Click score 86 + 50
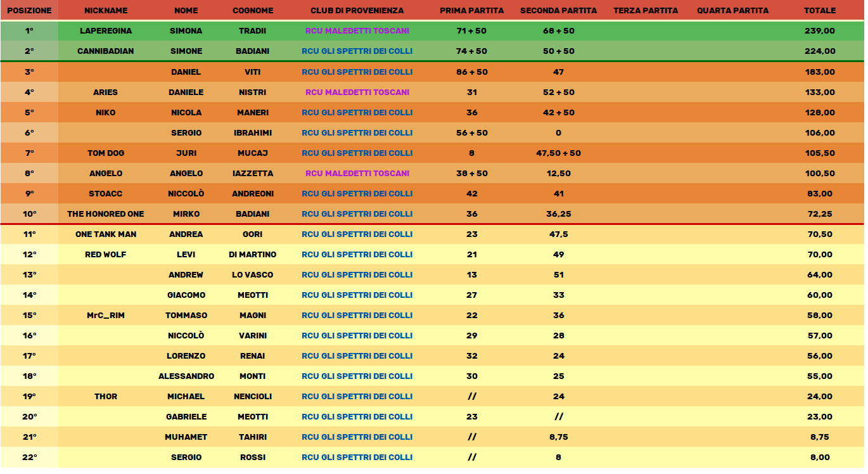This screenshot has width=868, height=474. pyautogui.click(x=472, y=72)
